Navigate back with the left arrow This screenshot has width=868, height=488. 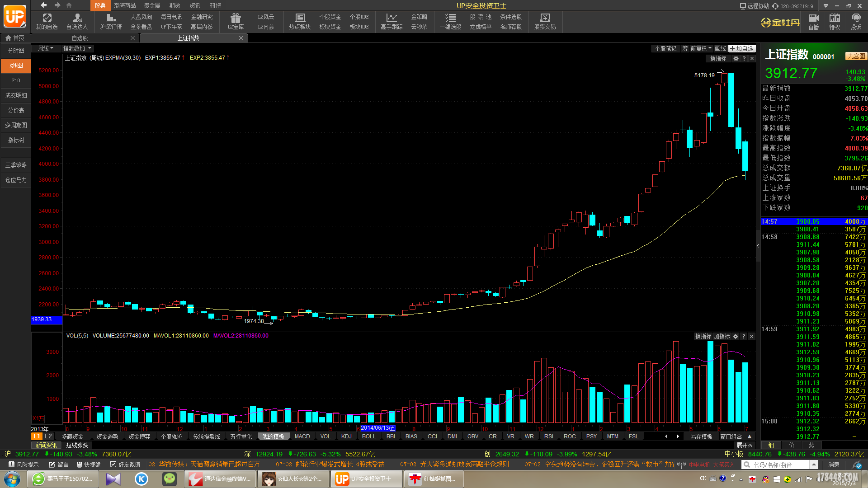(x=43, y=5)
